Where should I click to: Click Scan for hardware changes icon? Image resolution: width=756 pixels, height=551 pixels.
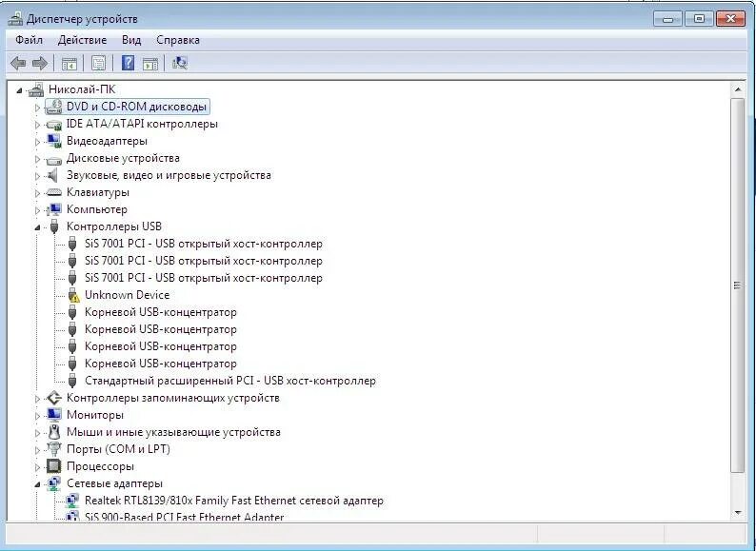click(x=180, y=63)
